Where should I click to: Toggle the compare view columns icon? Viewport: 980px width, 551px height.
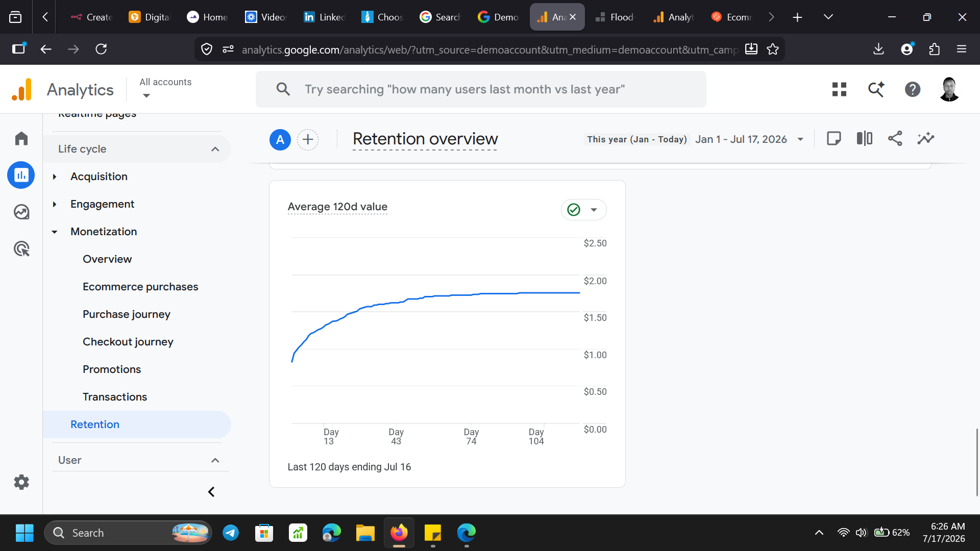coord(865,138)
